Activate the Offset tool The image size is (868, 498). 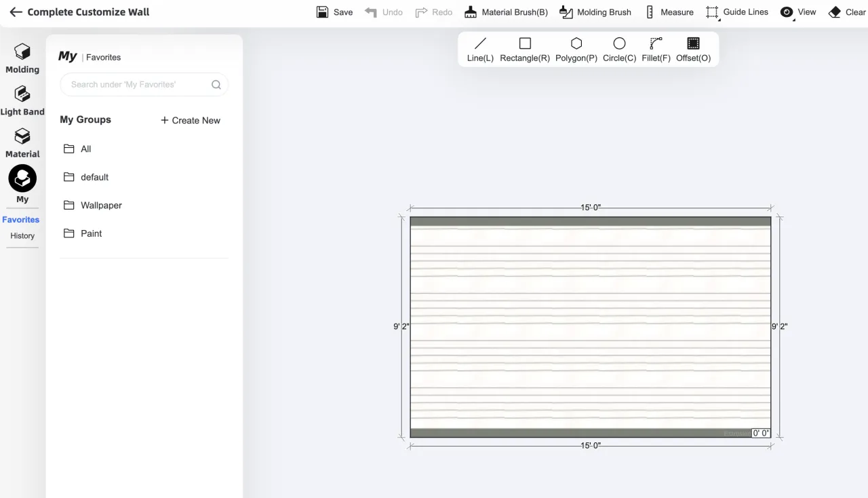(693, 50)
